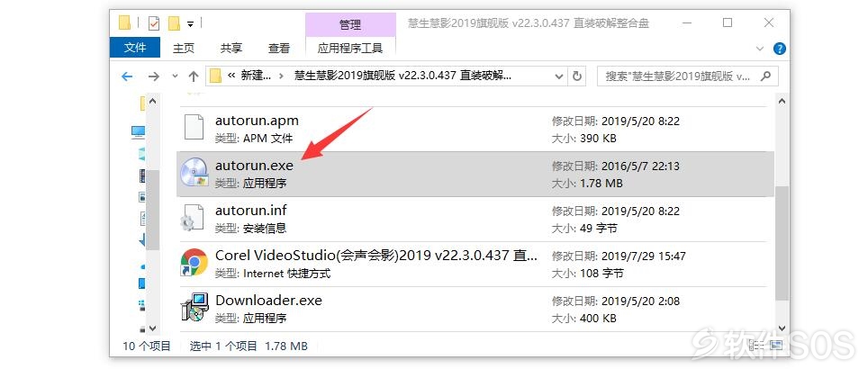868x369 pixels.
Task: Go forward with the right arrow
Action: (154, 76)
